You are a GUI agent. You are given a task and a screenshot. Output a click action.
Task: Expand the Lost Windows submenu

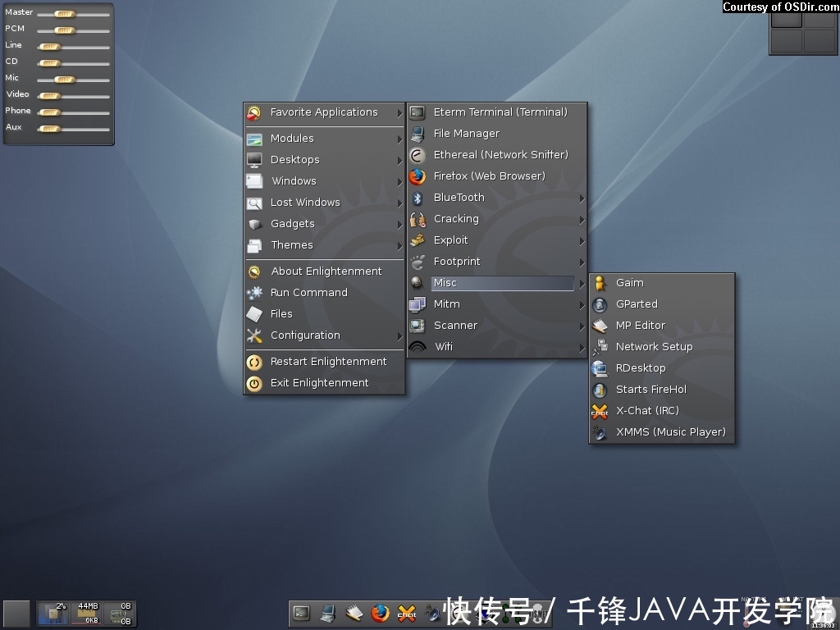click(325, 203)
